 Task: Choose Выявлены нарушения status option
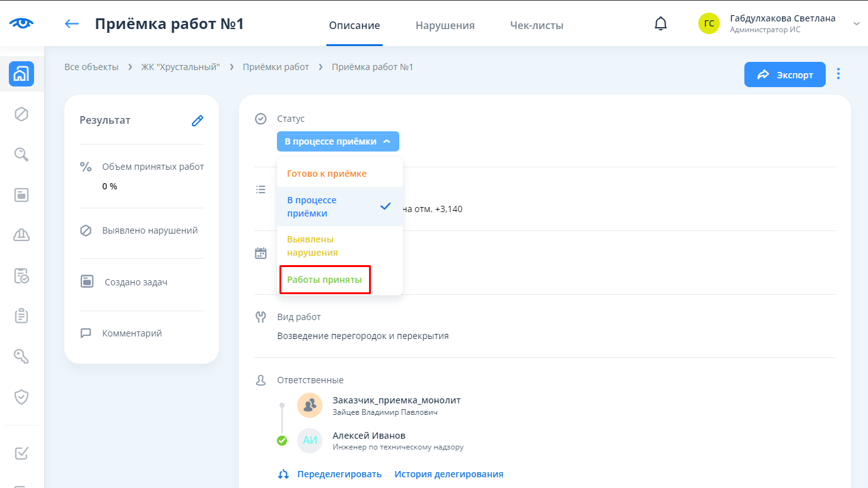pos(312,246)
